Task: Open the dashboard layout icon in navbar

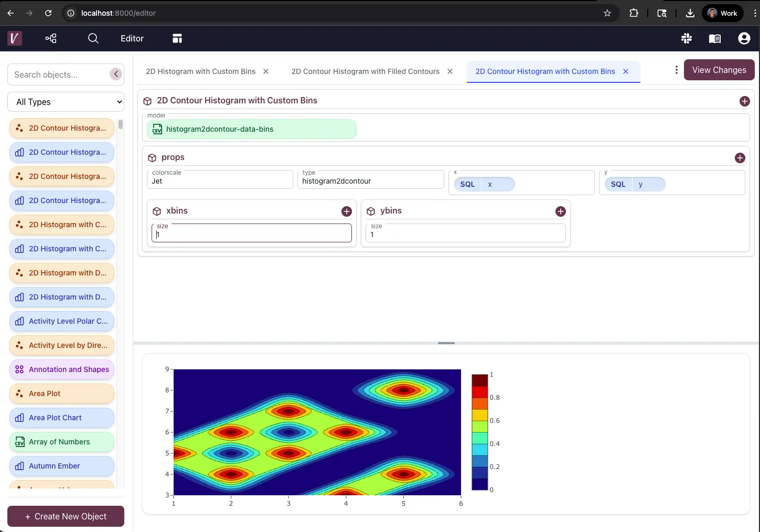Action: tap(177, 38)
